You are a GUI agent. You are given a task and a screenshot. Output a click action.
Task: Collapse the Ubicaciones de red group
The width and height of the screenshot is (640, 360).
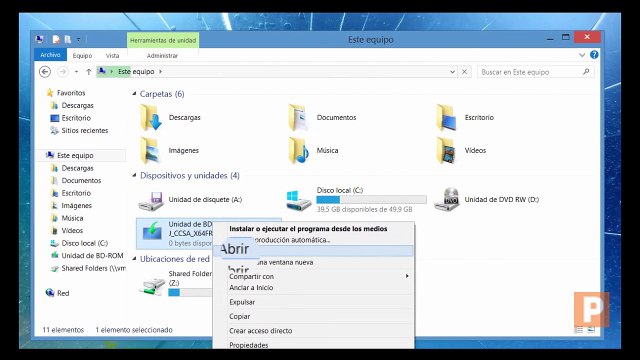click(134, 259)
